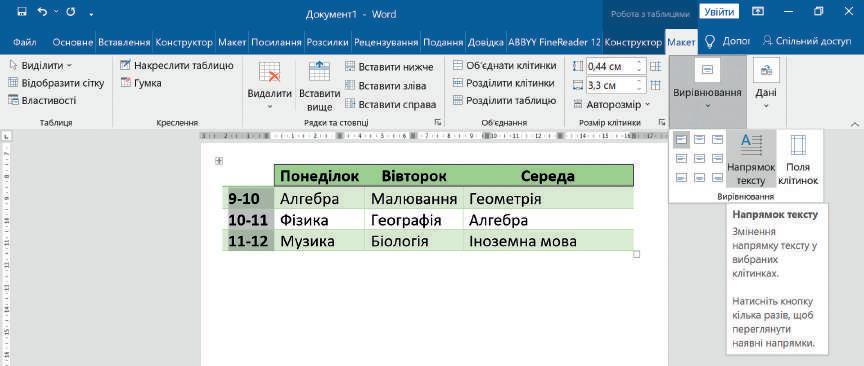The width and height of the screenshot is (864, 366).
Task: Click Напрямок тексту text direction button
Action: coord(751,159)
